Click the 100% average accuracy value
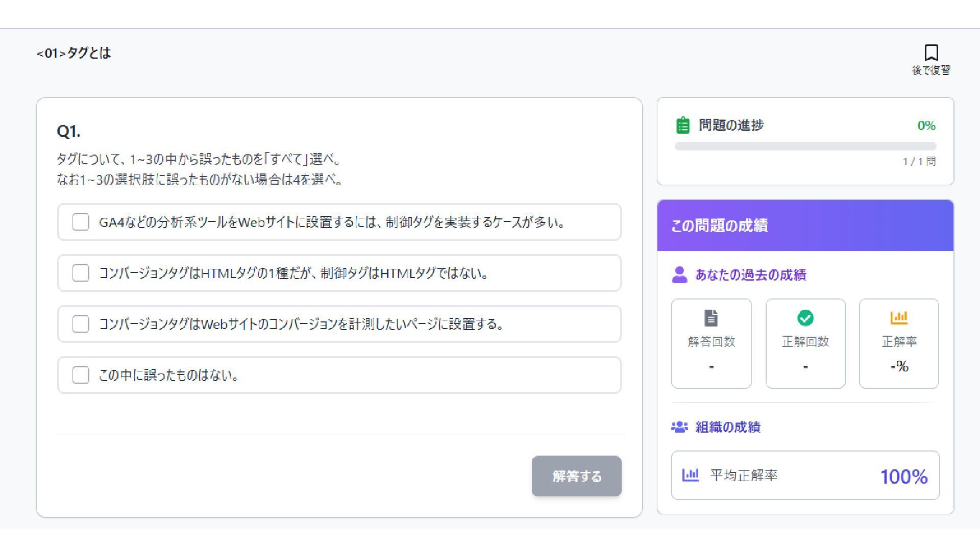The image size is (980, 551). [903, 477]
